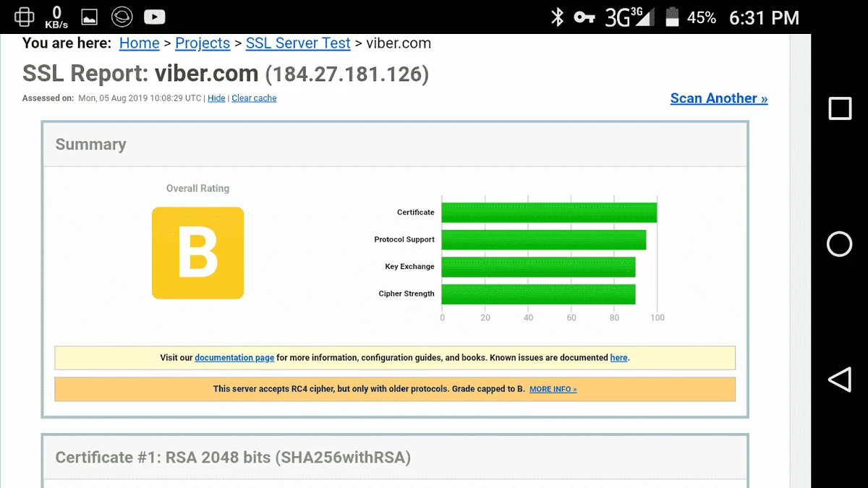The width and height of the screenshot is (868, 488).
Task: Open the Home breadcrumb link
Action: point(139,43)
